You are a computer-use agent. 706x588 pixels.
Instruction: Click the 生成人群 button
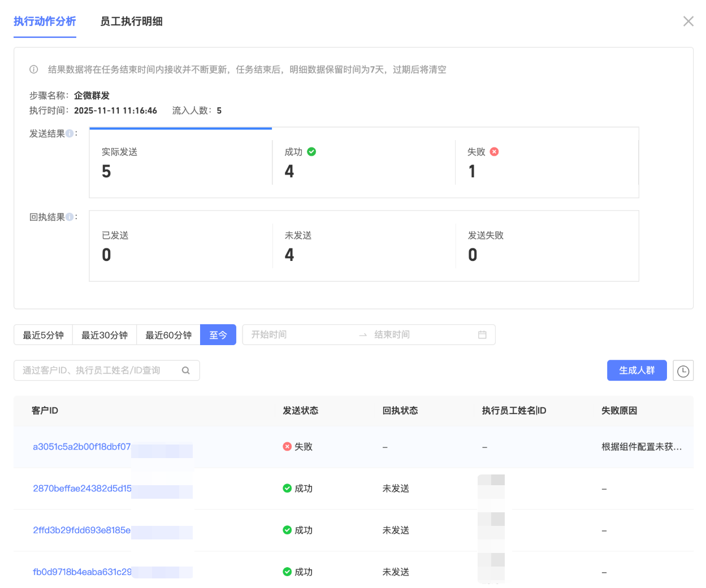(x=637, y=371)
